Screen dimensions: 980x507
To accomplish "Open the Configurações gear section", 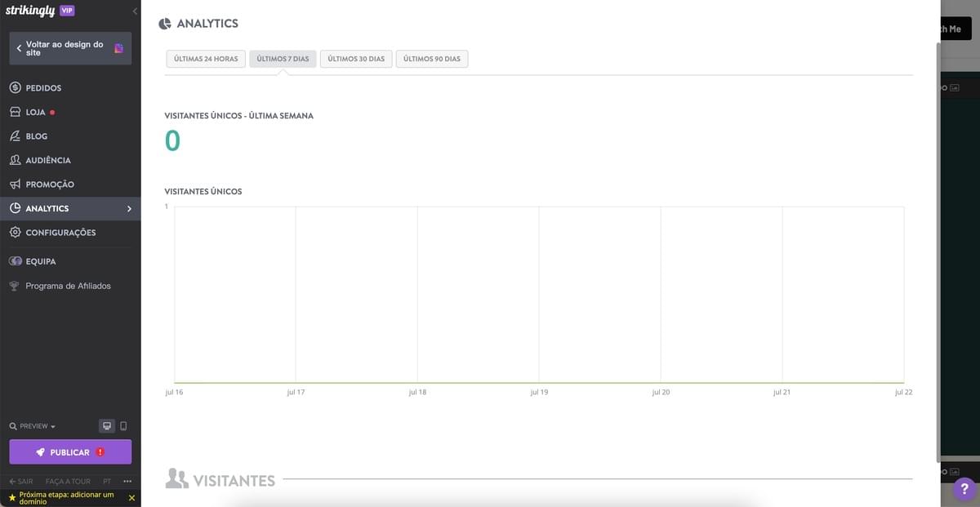I will 70,233.
